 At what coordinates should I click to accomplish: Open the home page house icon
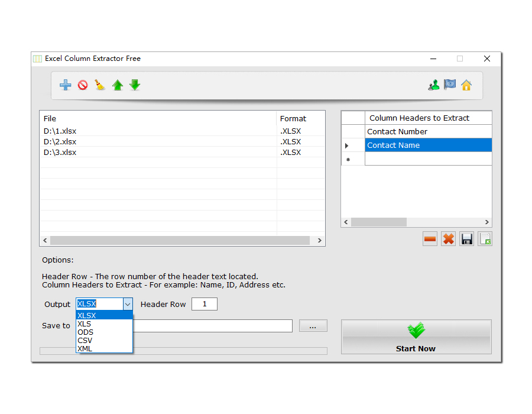466,85
